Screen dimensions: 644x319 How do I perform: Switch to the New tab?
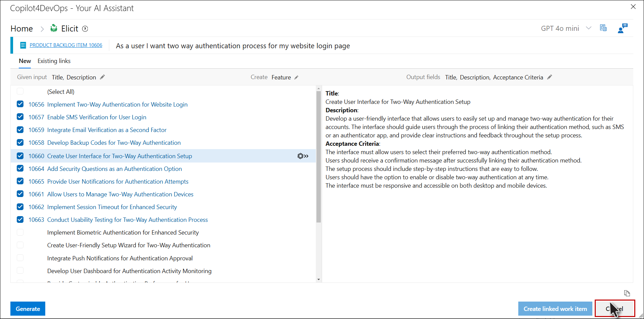(x=25, y=61)
